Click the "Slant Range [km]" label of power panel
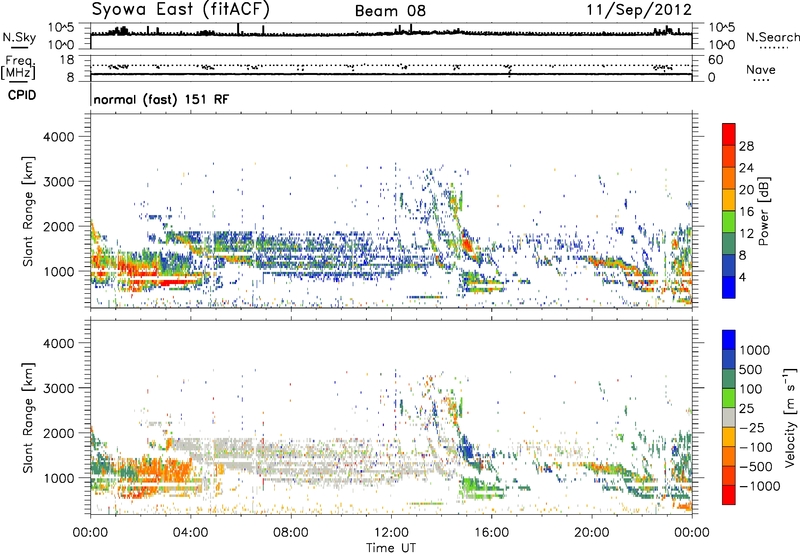 pyautogui.click(x=28, y=211)
